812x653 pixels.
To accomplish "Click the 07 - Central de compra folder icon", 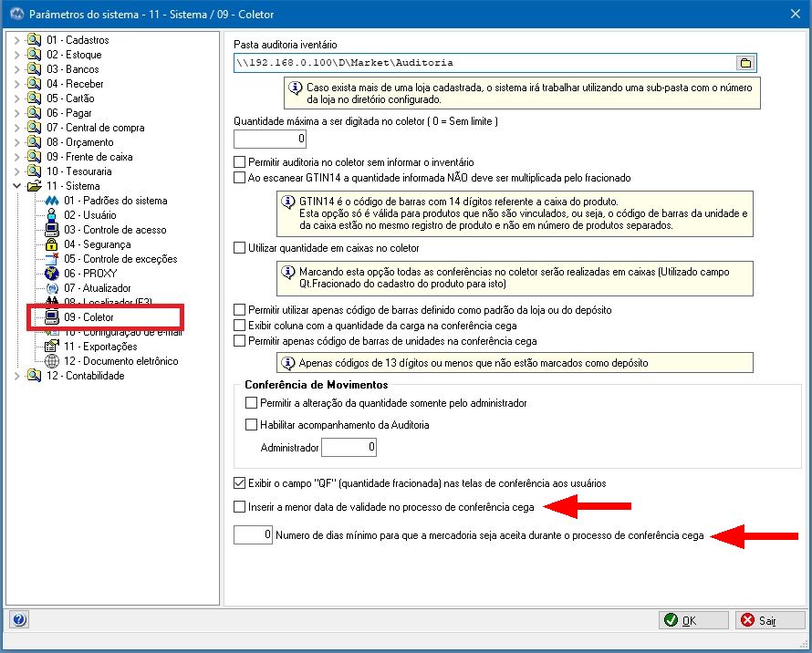I will click(x=34, y=128).
